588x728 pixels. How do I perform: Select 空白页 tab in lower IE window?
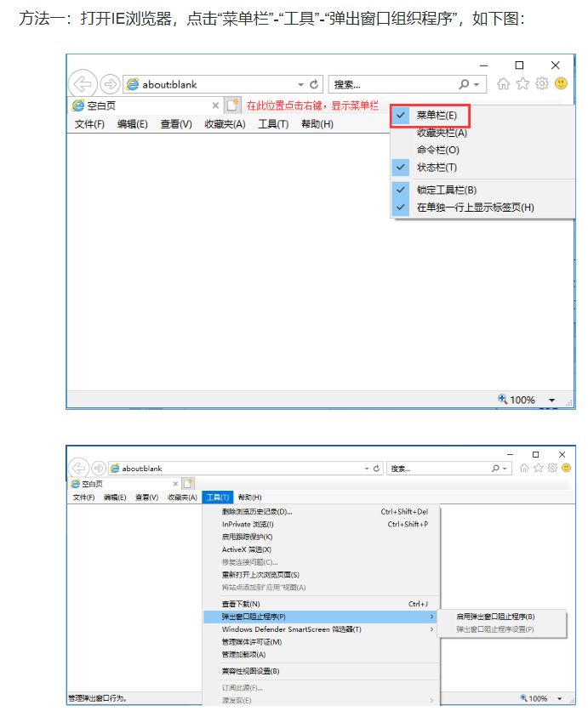pyautogui.click(x=124, y=484)
